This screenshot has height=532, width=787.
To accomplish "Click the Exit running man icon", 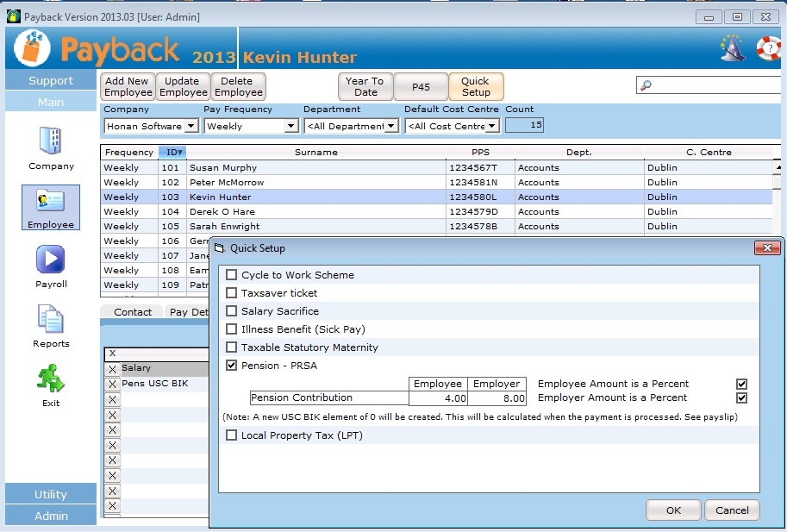I will coord(51,378).
